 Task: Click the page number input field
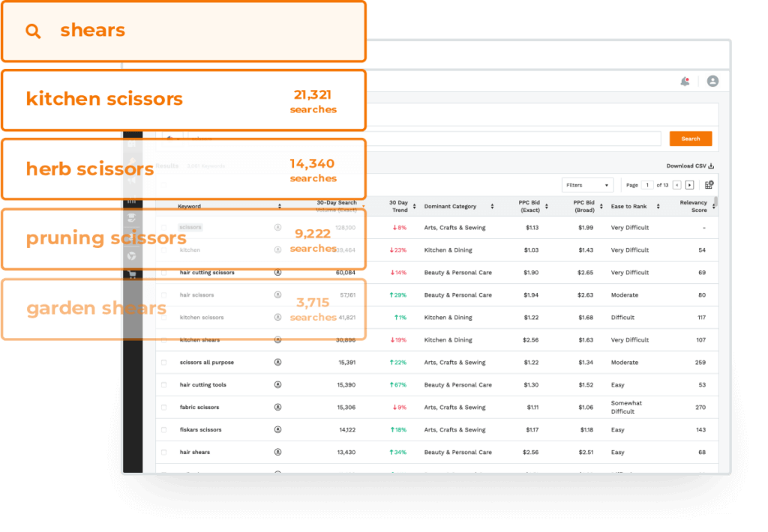(647, 185)
